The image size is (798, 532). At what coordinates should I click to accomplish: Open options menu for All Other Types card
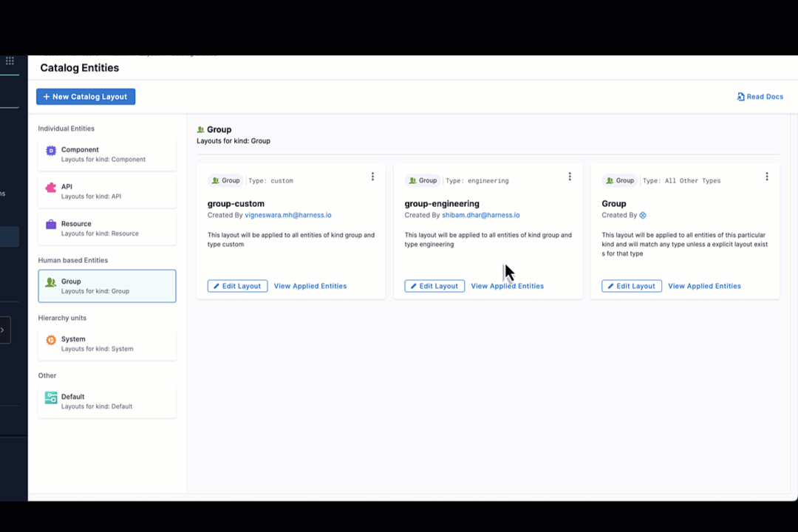pos(766,177)
